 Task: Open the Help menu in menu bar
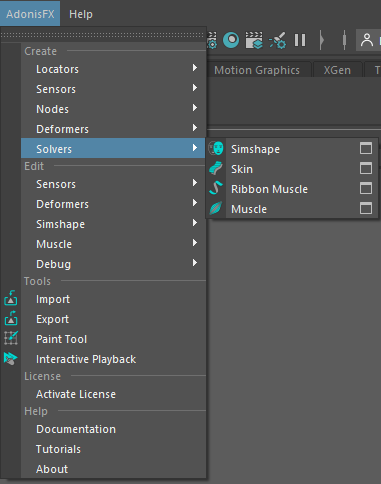81,14
